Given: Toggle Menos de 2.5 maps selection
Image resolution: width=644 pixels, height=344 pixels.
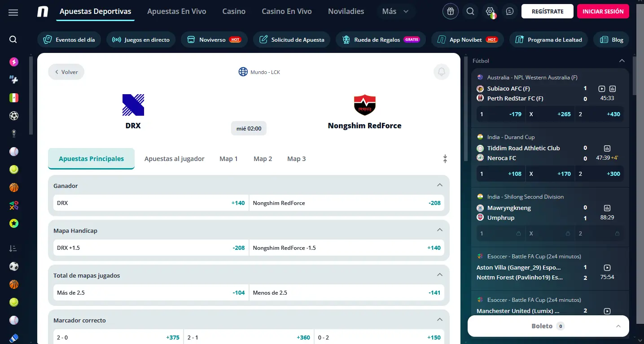Looking at the screenshot, I should pos(347,292).
